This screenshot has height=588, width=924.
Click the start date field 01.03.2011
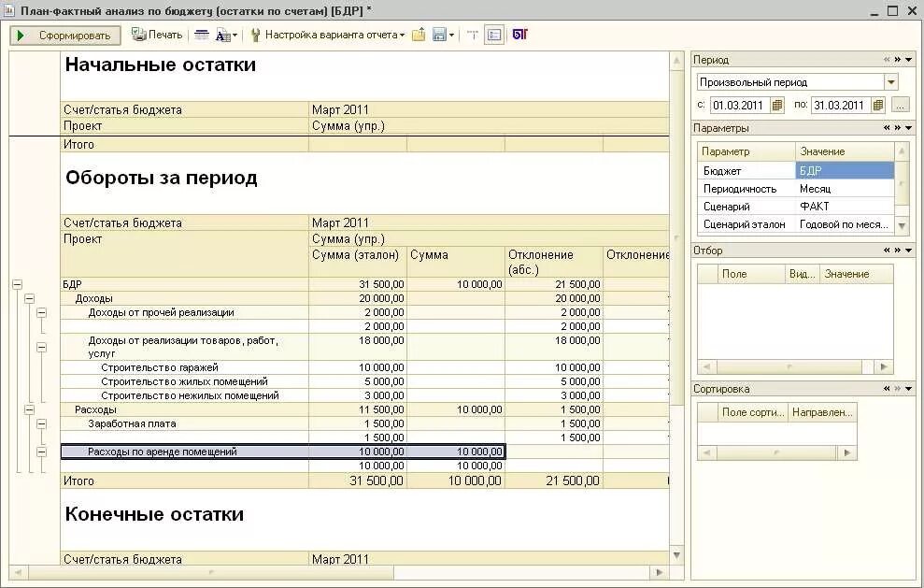(740, 105)
